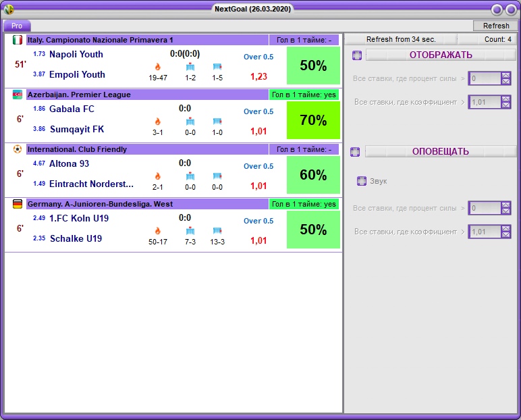Click 'Гол в 1 тайме: yes' for Azerbaijan league
Image resolution: width=521 pixels, height=420 pixels.
304,95
